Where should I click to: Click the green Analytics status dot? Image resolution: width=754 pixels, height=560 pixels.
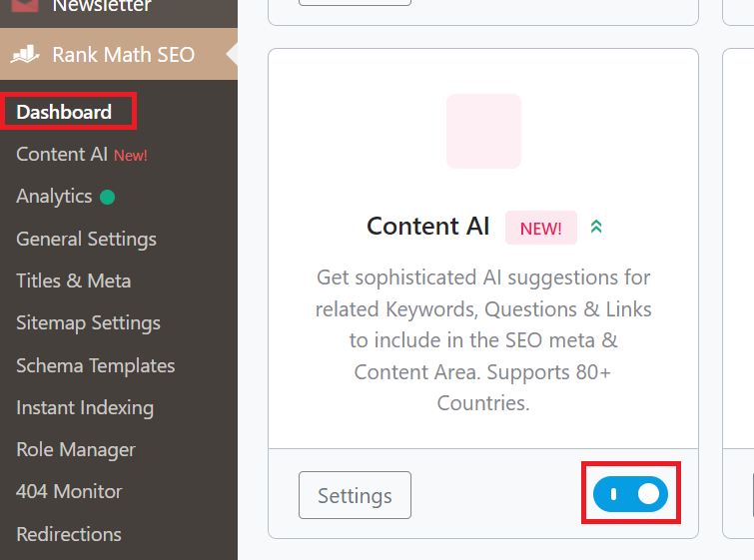(x=107, y=197)
